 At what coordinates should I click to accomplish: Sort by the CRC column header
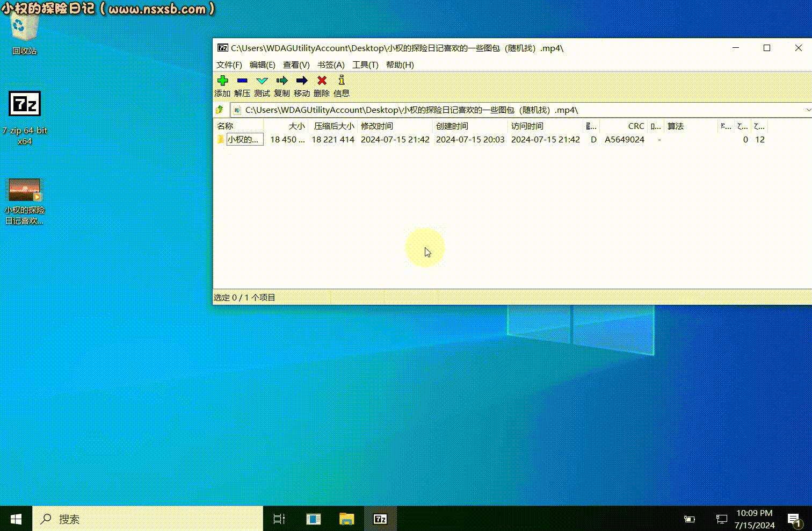pyautogui.click(x=624, y=126)
